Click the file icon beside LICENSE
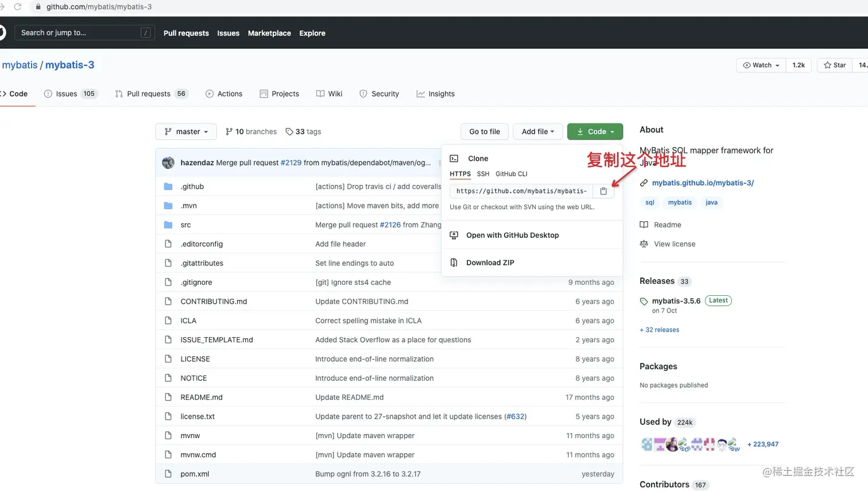 (x=168, y=359)
